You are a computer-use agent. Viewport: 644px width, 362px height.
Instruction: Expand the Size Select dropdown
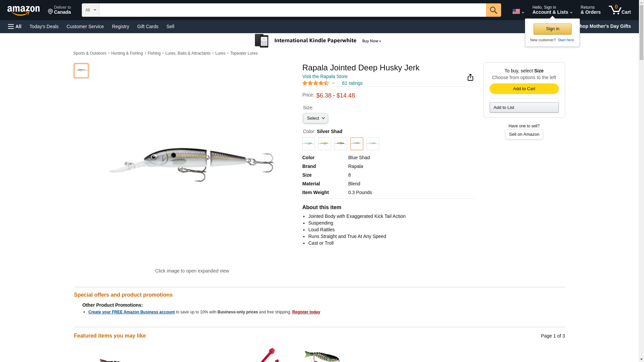pyautogui.click(x=315, y=118)
